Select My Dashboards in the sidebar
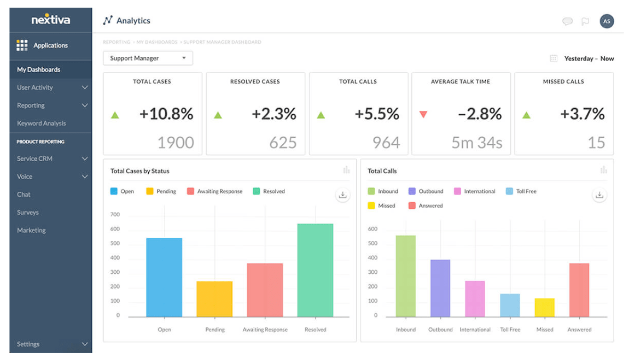The image size is (629, 364). 39,69
